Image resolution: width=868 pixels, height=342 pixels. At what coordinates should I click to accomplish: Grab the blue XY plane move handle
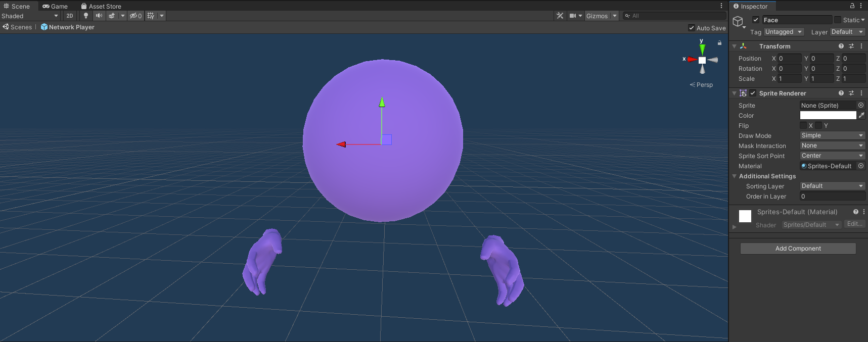coord(387,139)
